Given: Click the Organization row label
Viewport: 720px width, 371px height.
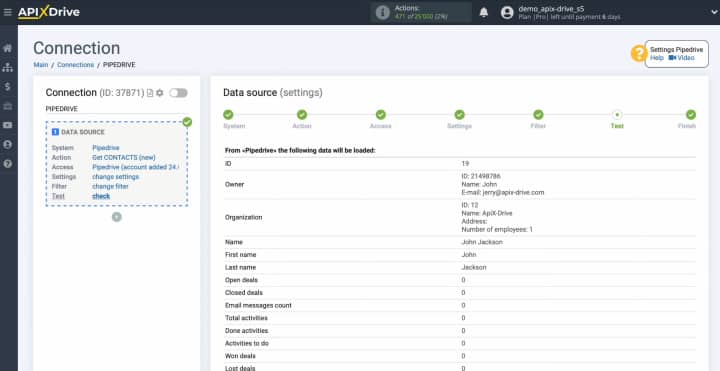Looking at the screenshot, I should (243, 217).
